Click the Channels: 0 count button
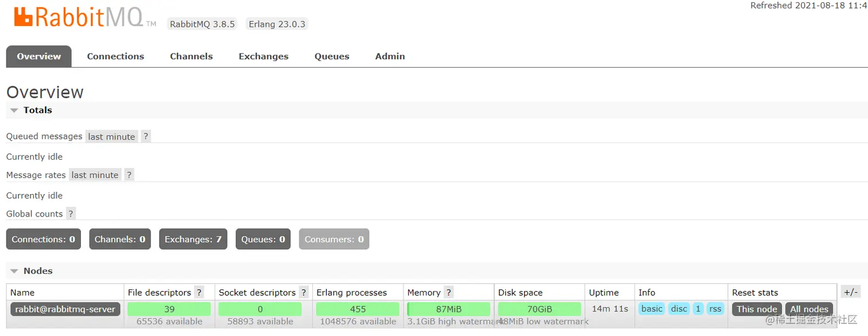This screenshot has height=336, width=868. tap(120, 240)
